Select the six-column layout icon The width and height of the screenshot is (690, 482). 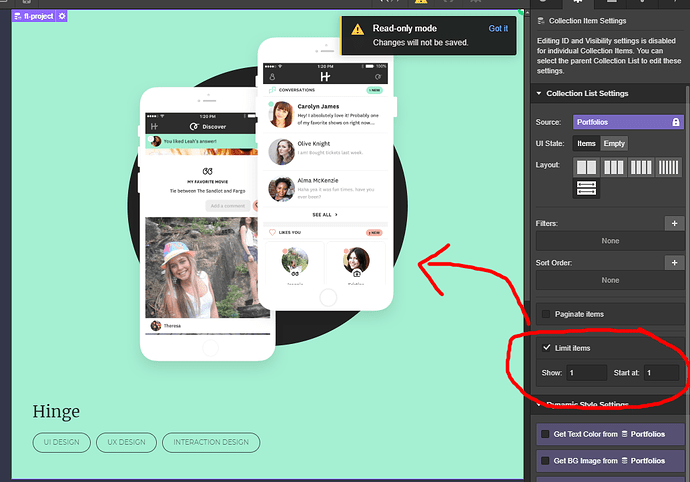(668, 167)
